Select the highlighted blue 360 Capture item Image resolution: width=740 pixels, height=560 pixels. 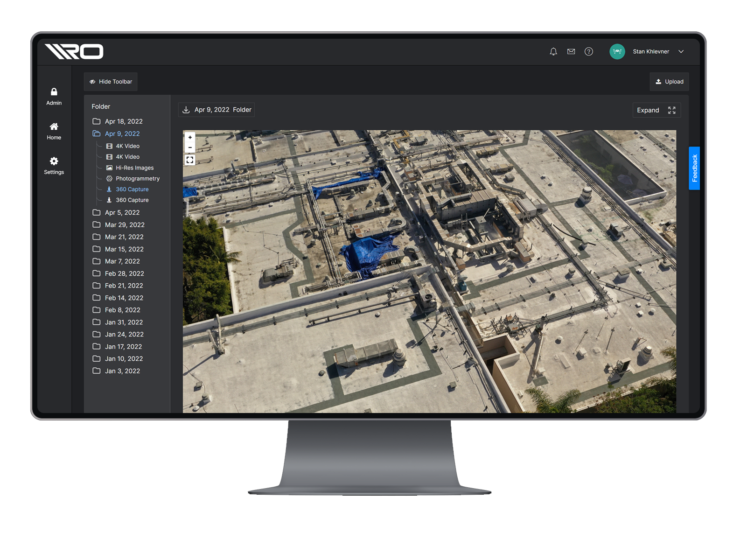(x=128, y=189)
